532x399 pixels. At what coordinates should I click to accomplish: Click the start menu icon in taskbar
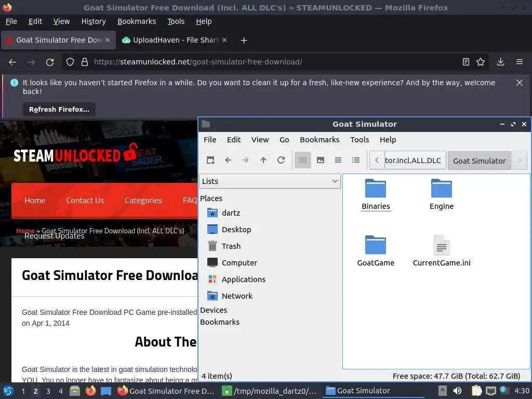click(x=8, y=391)
